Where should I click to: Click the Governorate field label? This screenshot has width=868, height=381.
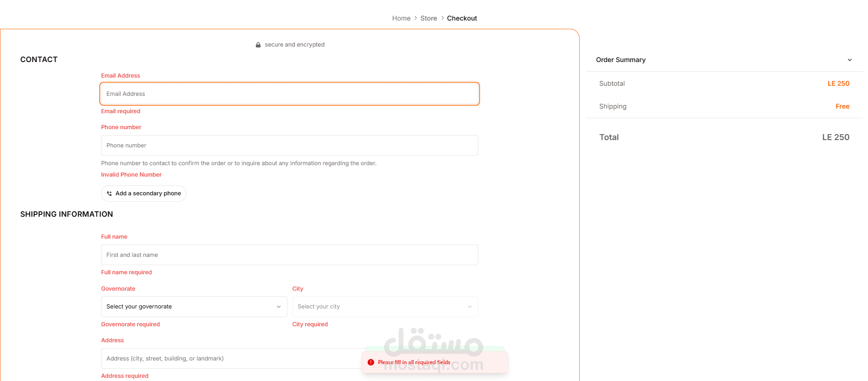tap(118, 289)
